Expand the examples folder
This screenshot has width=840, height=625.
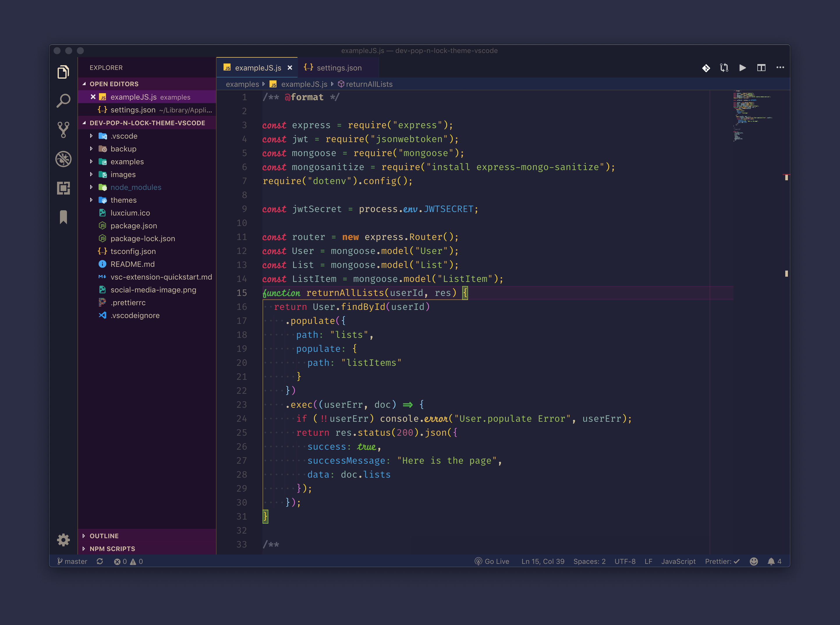click(127, 162)
